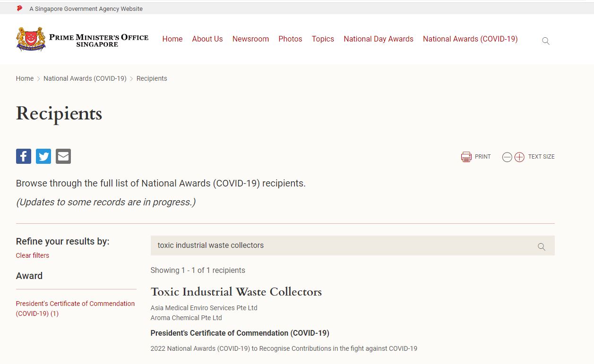The image size is (594, 364).
Task: Decrease text size with minus icon
Action: tap(507, 157)
